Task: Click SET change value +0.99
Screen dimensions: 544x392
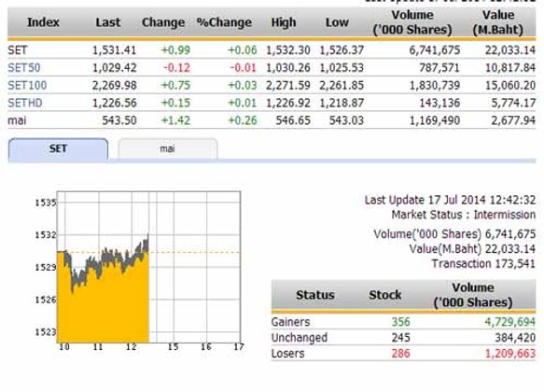Action: (x=175, y=50)
